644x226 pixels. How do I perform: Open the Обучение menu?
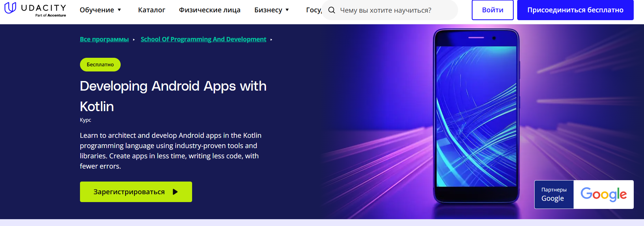pos(100,10)
